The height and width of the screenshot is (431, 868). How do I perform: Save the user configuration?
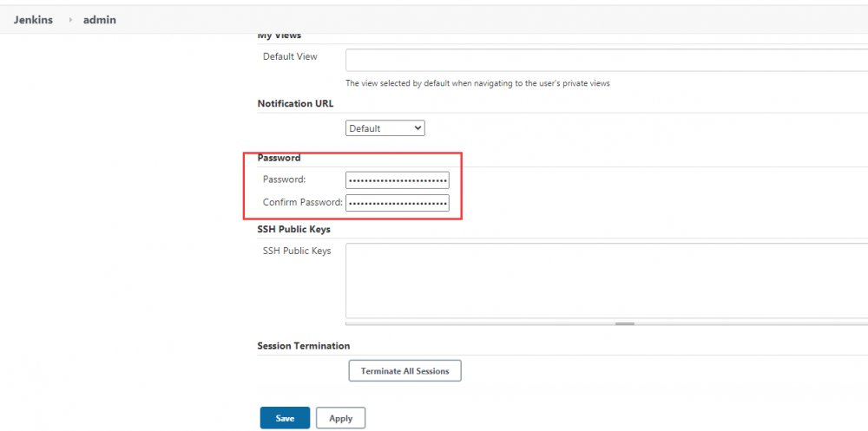click(285, 418)
